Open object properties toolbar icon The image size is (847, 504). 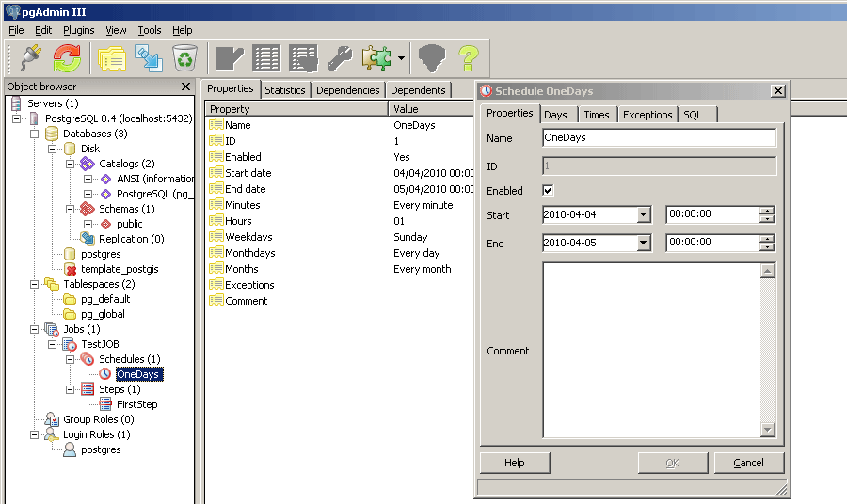point(112,58)
